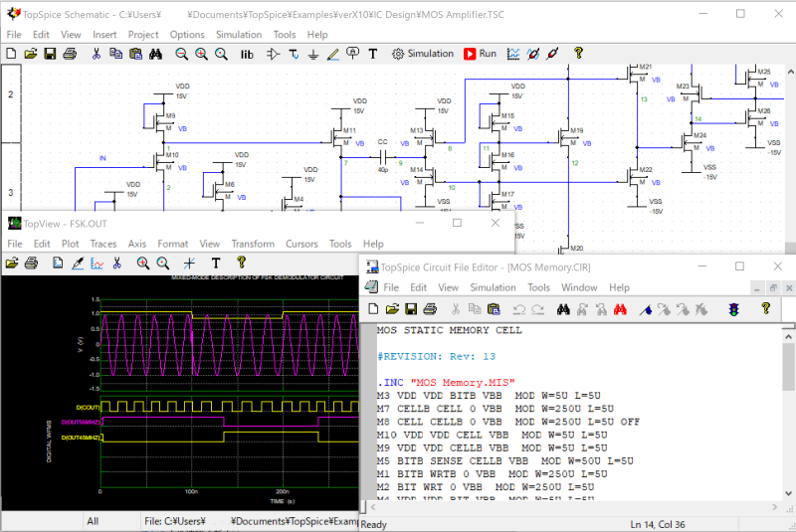Image resolution: width=796 pixels, height=532 pixels.
Task: Click the 'IN' net label in schematic
Action: [102, 158]
